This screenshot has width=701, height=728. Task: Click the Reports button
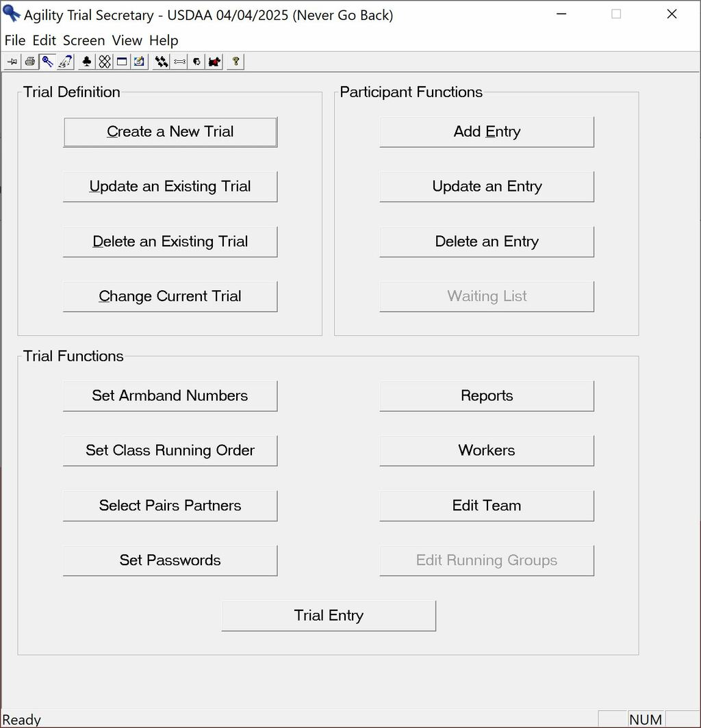[487, 396]
